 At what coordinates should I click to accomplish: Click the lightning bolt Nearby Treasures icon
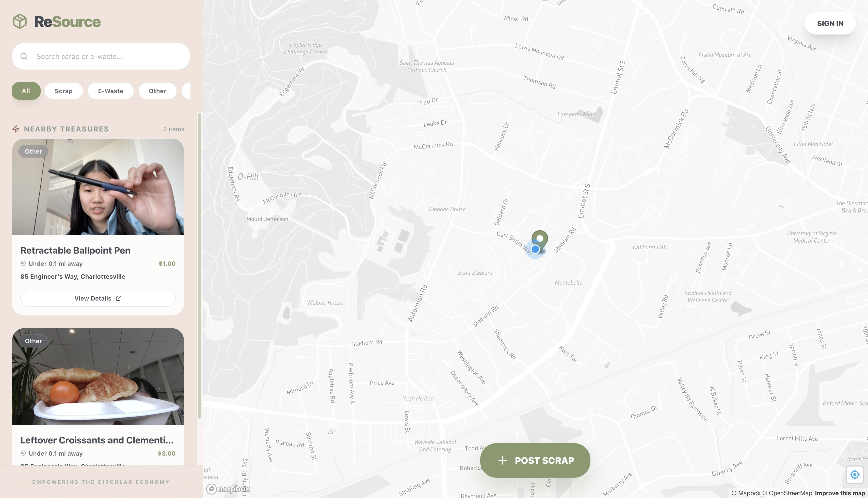16,129
